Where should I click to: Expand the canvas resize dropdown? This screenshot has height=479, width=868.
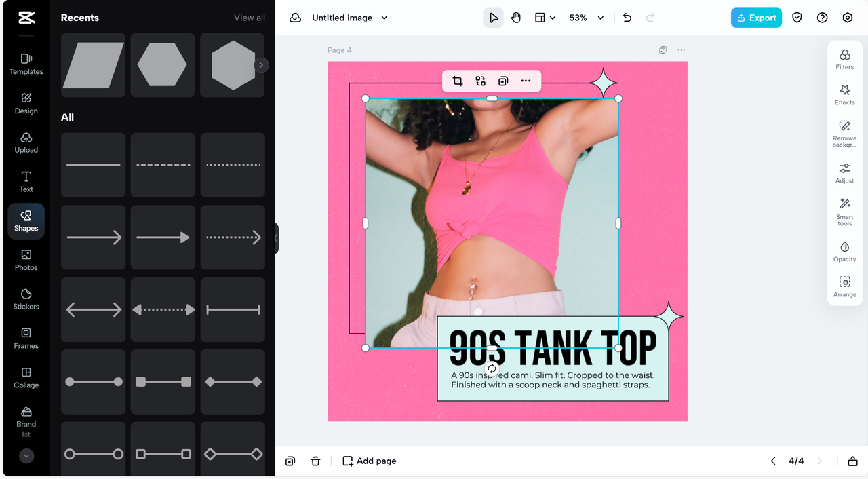click(545, 18)
